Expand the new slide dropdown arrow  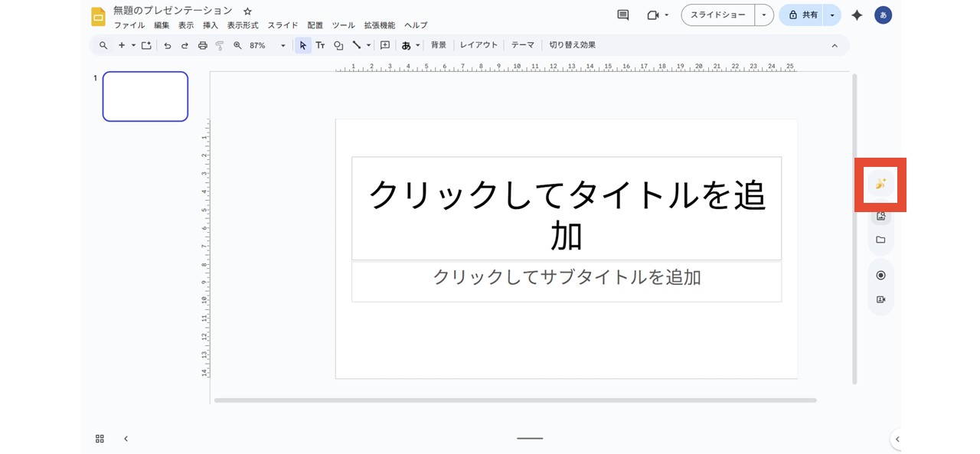[x=132, y=45]
